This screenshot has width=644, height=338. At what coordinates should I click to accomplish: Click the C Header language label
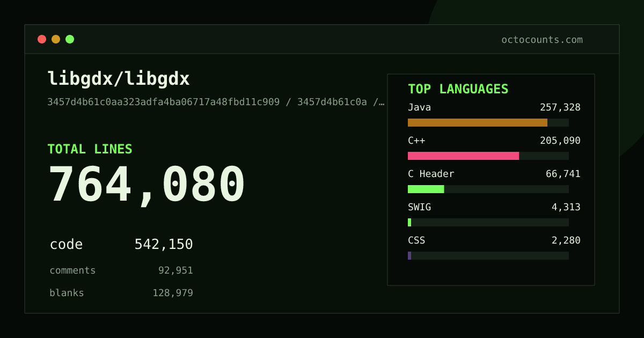pyautogui.click(x=431, y=174)
